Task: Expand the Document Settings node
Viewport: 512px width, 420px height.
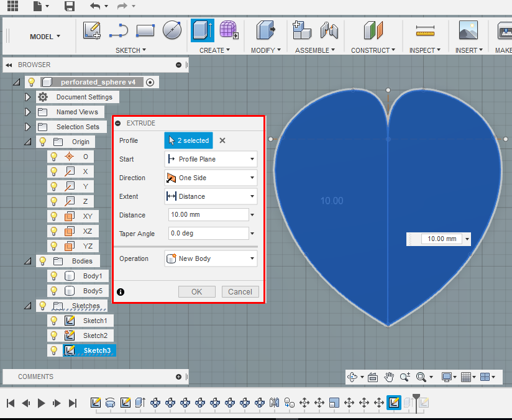Action: (27, 97)
